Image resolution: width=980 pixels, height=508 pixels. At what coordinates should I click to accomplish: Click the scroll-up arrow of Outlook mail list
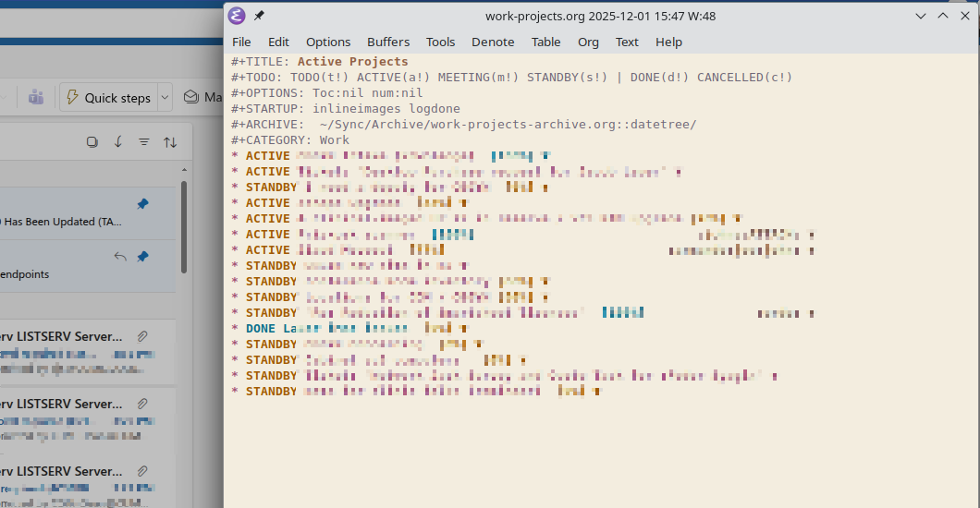(x=184, y=170)
